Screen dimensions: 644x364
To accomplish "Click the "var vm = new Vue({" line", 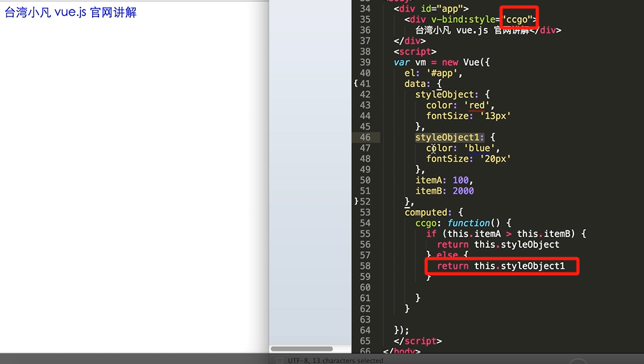I will [x=441, y=62].
